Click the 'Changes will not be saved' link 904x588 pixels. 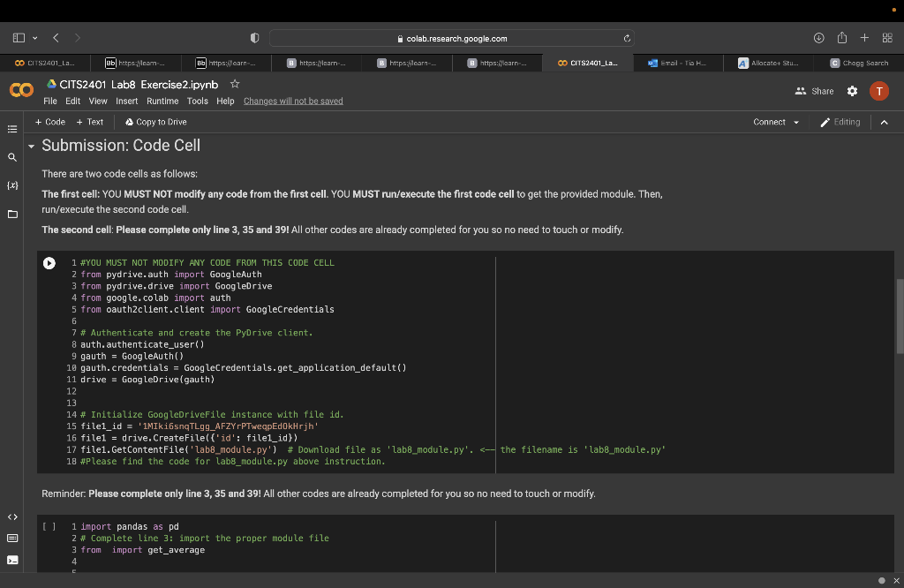coord(293,101)
